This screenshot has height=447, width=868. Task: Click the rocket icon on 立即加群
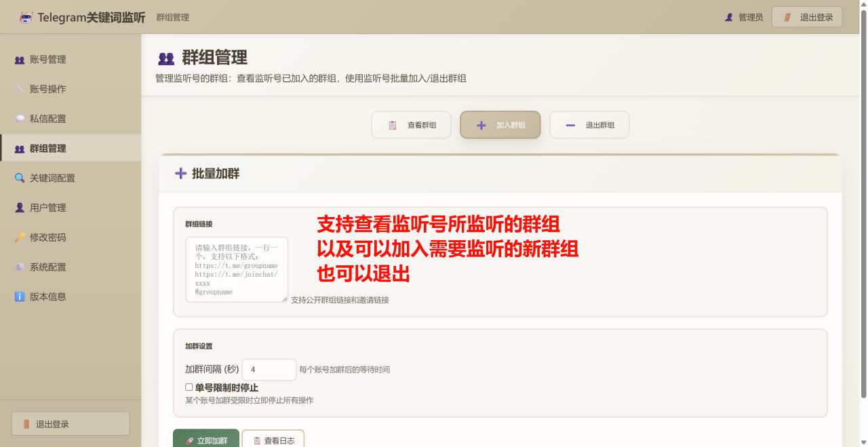[190, 441]
